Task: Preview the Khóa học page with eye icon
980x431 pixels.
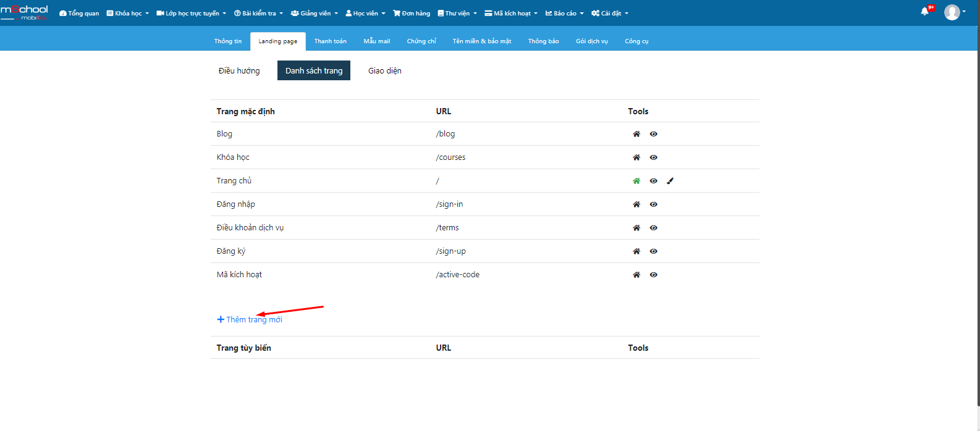Action: (x=654, y=157)
